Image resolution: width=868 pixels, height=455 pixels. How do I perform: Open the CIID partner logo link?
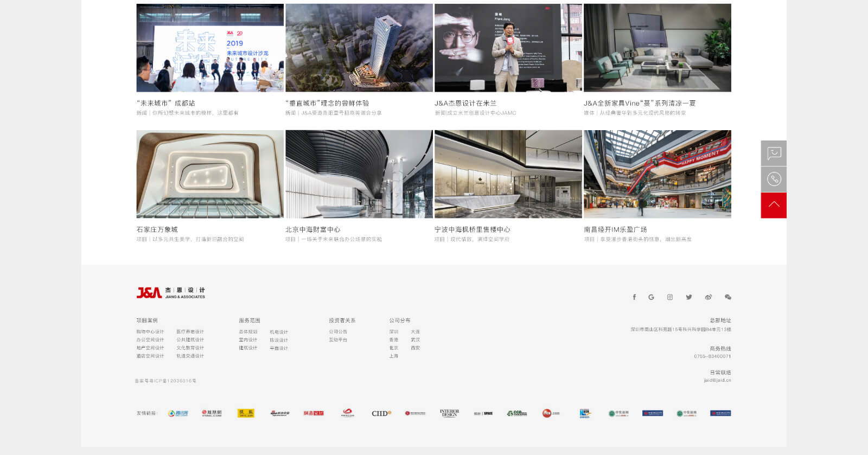click(x=381, y=413)
